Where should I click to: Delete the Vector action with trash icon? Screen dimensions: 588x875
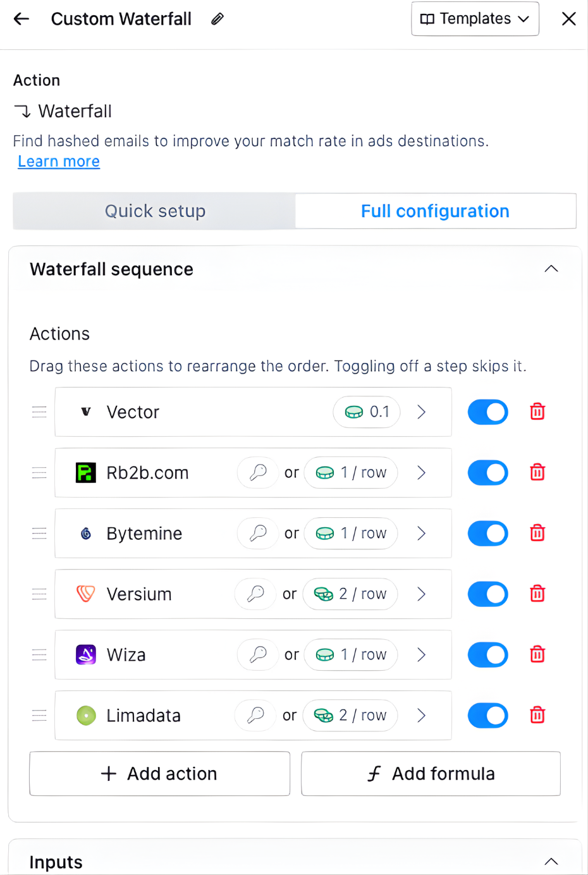[x=537, y=412]
